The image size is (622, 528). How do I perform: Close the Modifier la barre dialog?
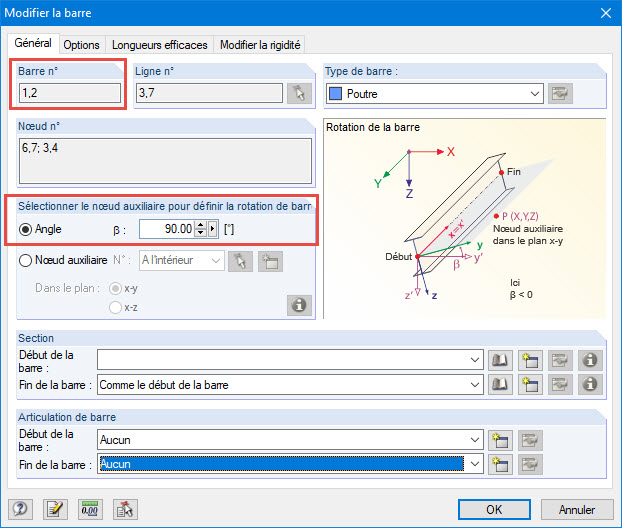click(x=606, y=13)
